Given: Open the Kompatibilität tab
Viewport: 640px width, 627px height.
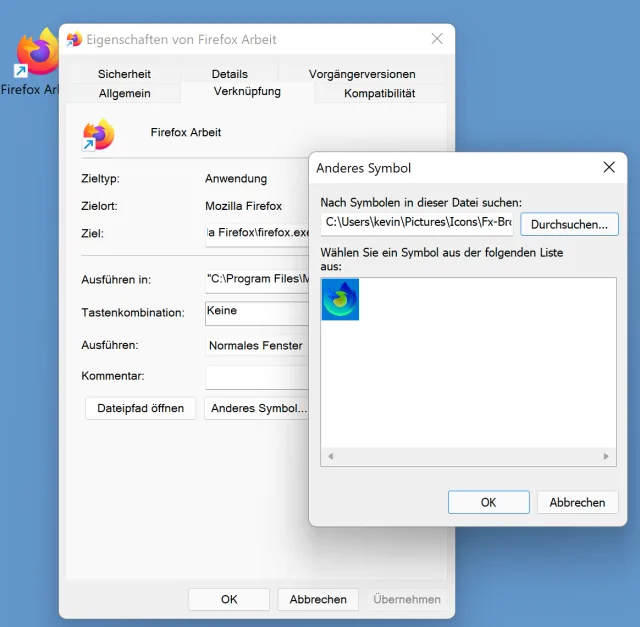Looking at the screenshot, I should tap(379, 93).
